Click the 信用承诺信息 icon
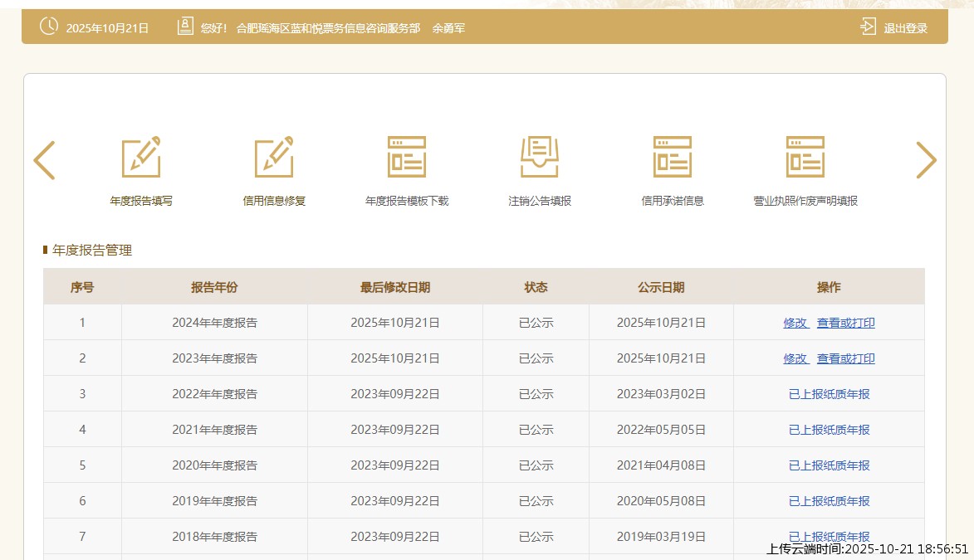 pos(673,157)
